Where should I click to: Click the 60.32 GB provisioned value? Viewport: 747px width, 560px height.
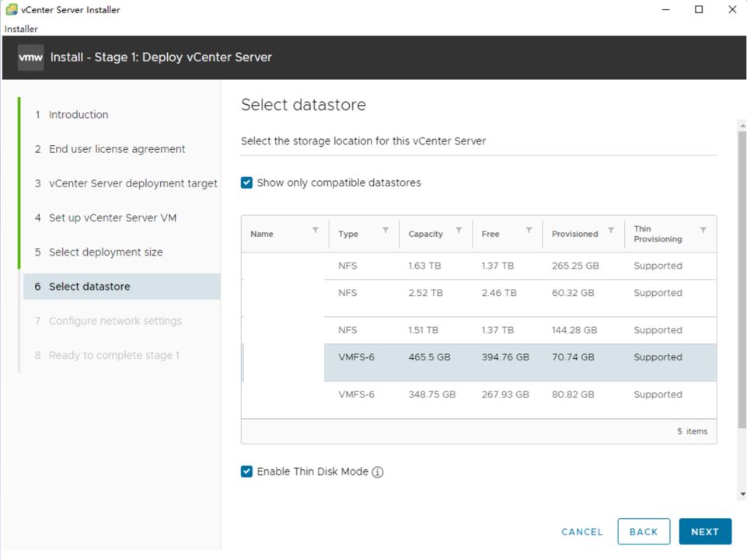coord(573,293)
